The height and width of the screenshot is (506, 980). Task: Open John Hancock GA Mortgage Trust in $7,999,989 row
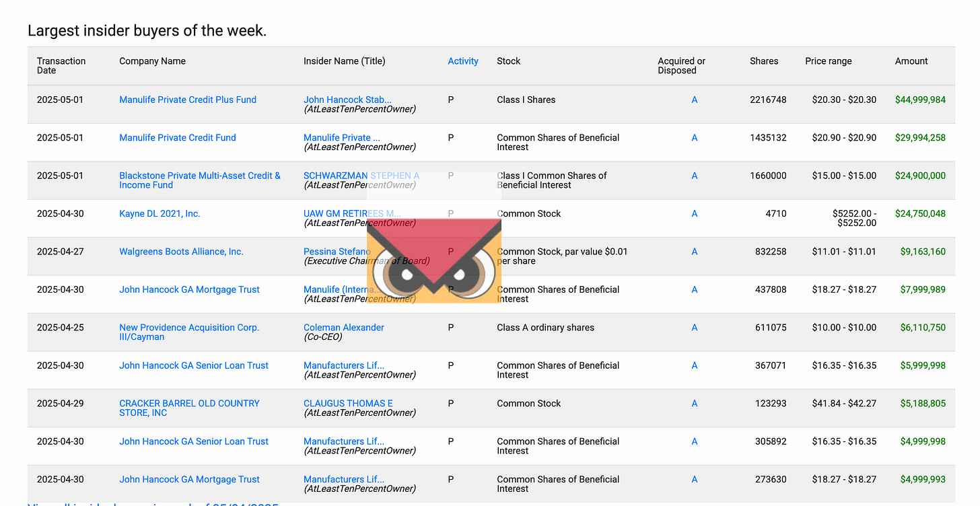coord(189,290)
